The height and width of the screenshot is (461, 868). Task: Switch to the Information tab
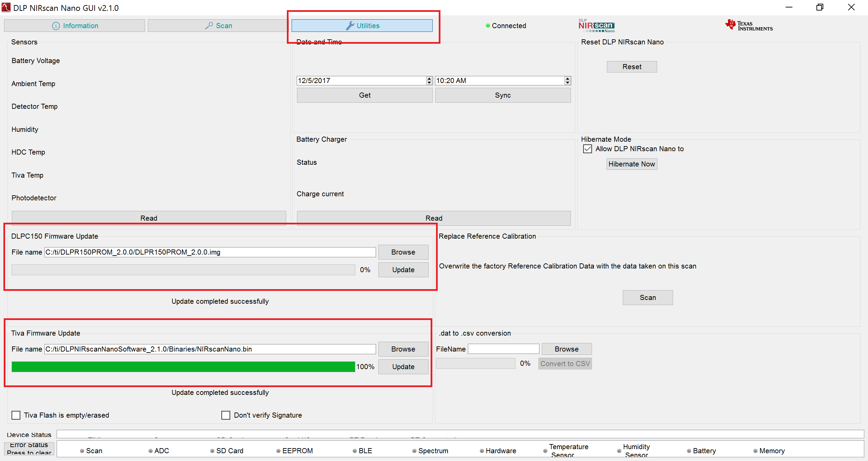(x=75, y=26)
